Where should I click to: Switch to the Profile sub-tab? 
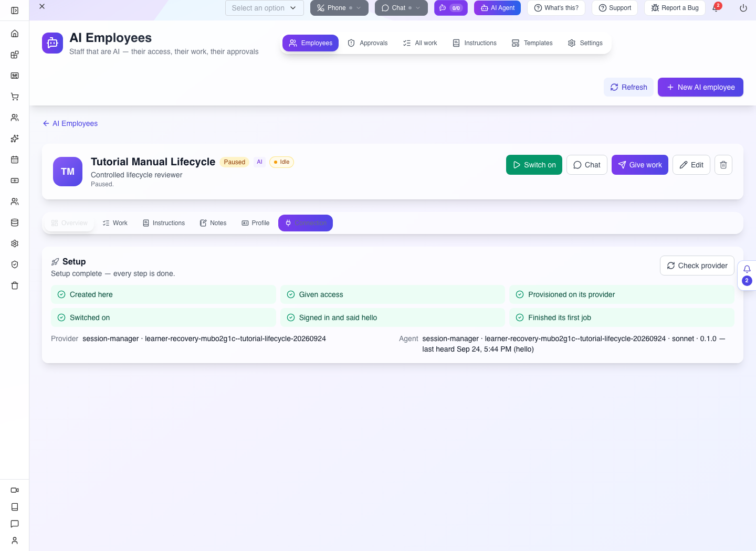click(256, 223)
